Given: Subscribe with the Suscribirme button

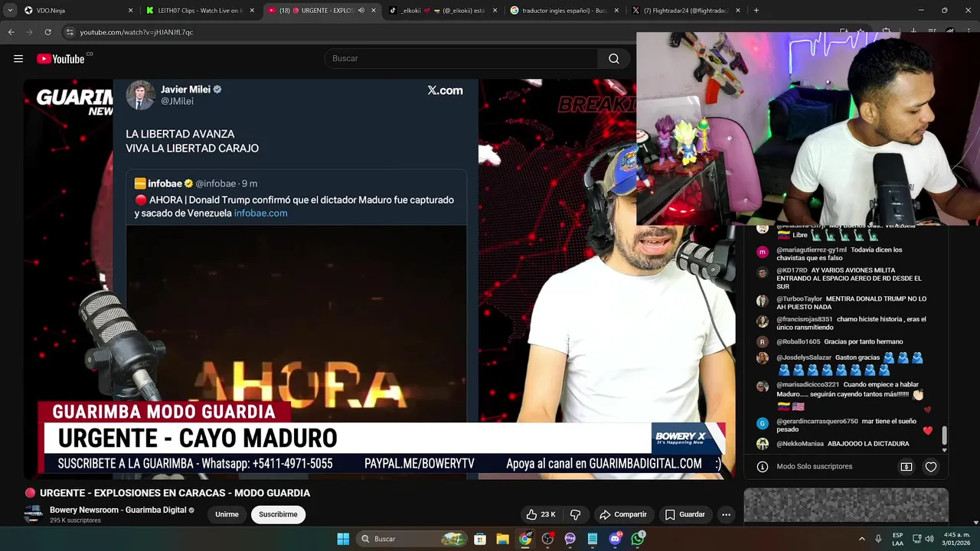Looking at the screenshot, I should tap(278, 514).
